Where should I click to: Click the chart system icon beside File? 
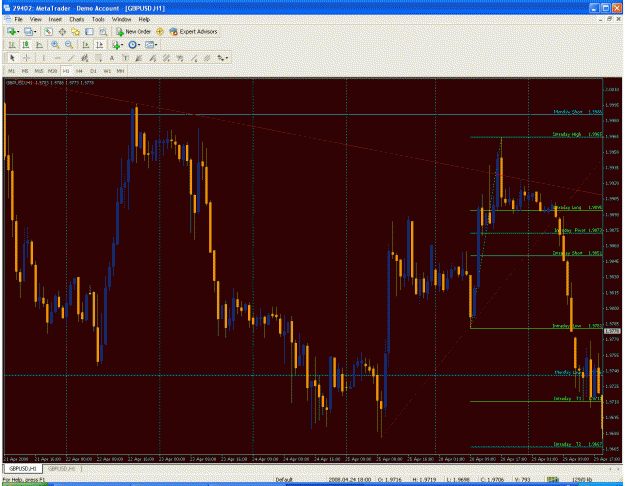click(x=8, y=19)
